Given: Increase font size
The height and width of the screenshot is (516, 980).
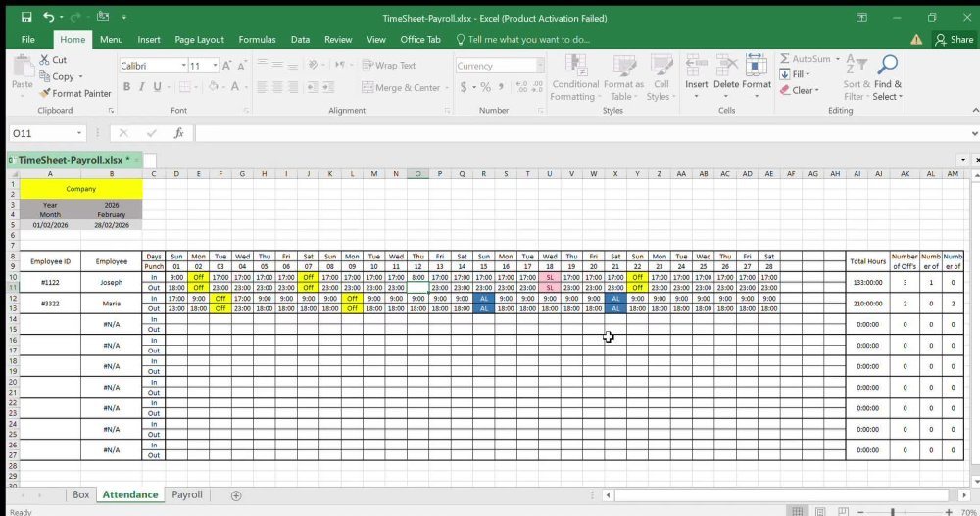Looking at the screenshot, I should [x=227, y=66].
